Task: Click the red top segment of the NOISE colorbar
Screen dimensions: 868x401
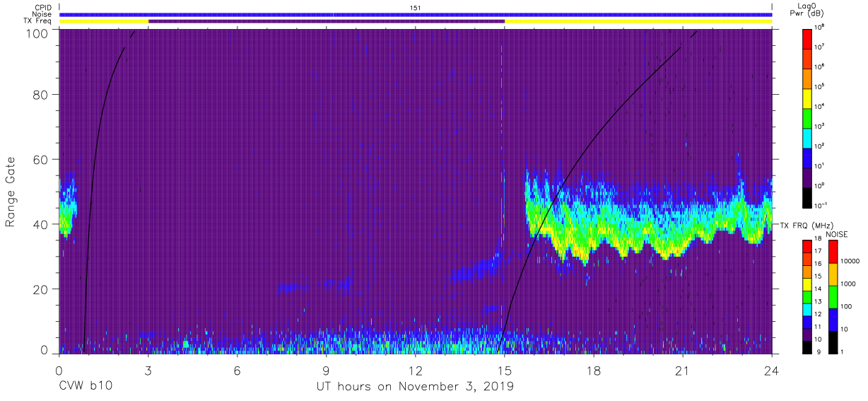Action: (833, 252)
